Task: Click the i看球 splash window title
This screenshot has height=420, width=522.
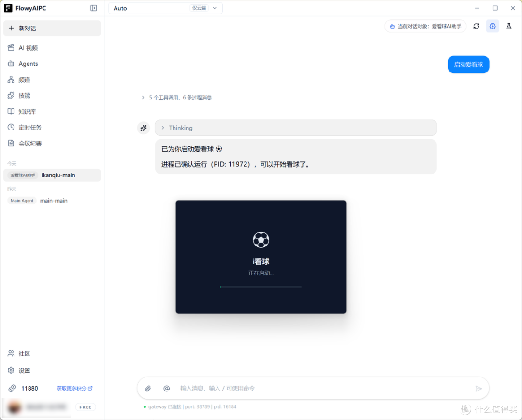Action: [261, 261]
